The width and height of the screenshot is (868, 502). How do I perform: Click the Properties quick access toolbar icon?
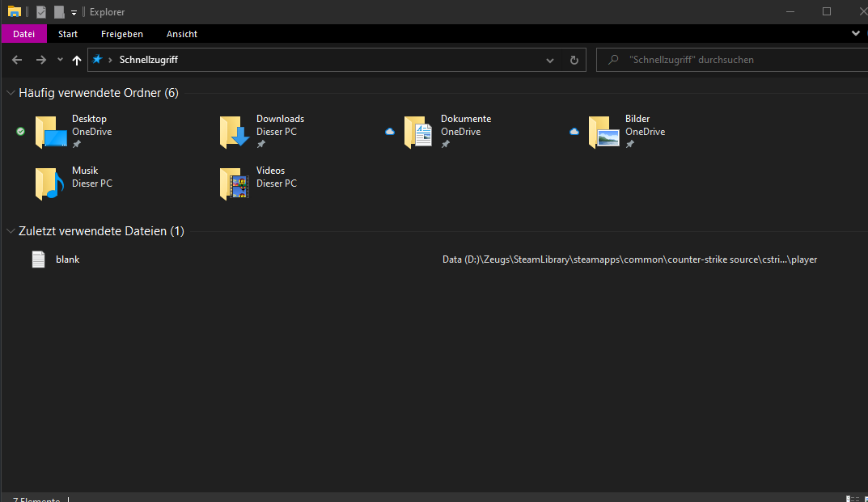(x=41, y=11)
